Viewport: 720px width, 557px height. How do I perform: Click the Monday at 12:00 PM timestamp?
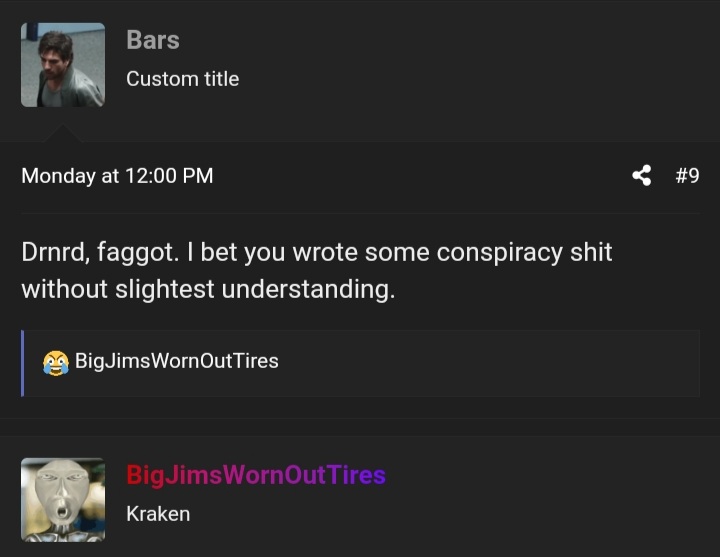pos(117,176)
